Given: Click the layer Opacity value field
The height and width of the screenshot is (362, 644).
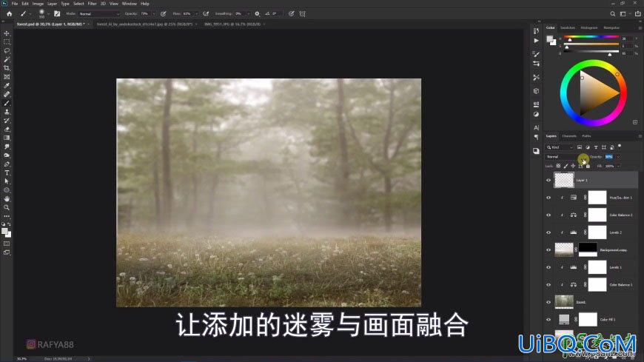Looking at the screenshot, I should coord(609,156).
